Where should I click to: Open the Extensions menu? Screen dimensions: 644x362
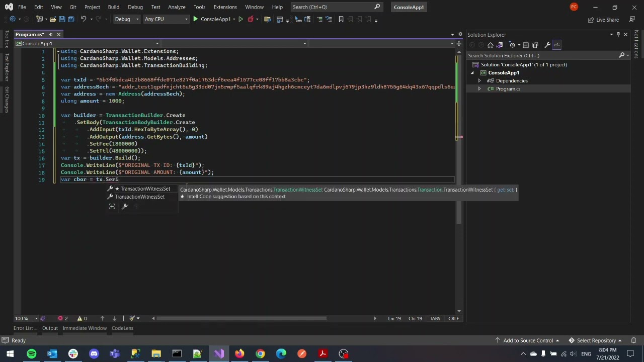coord(225,7)
